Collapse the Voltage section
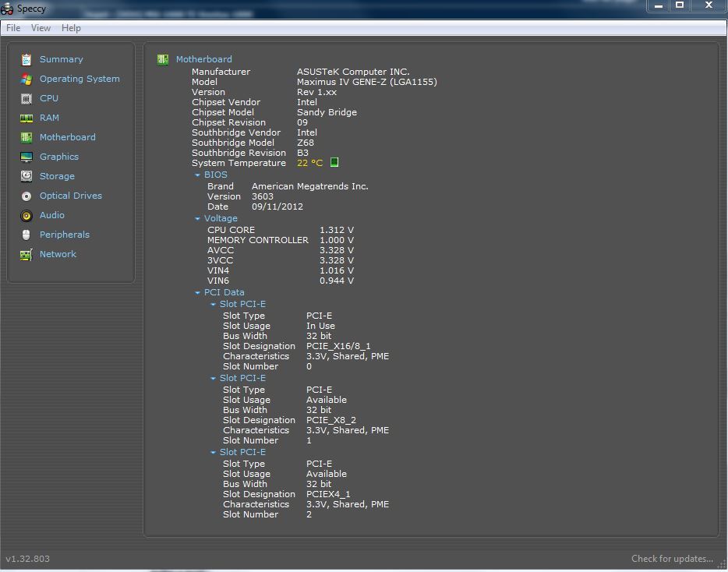 pyautogui.click(x=198, y=219)
